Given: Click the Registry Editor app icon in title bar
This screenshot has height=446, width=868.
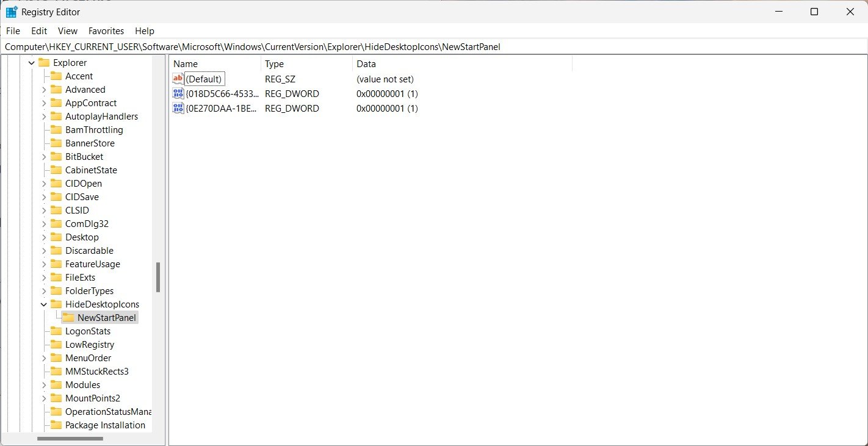Looking at the screenshot, I should coord(11,12).
